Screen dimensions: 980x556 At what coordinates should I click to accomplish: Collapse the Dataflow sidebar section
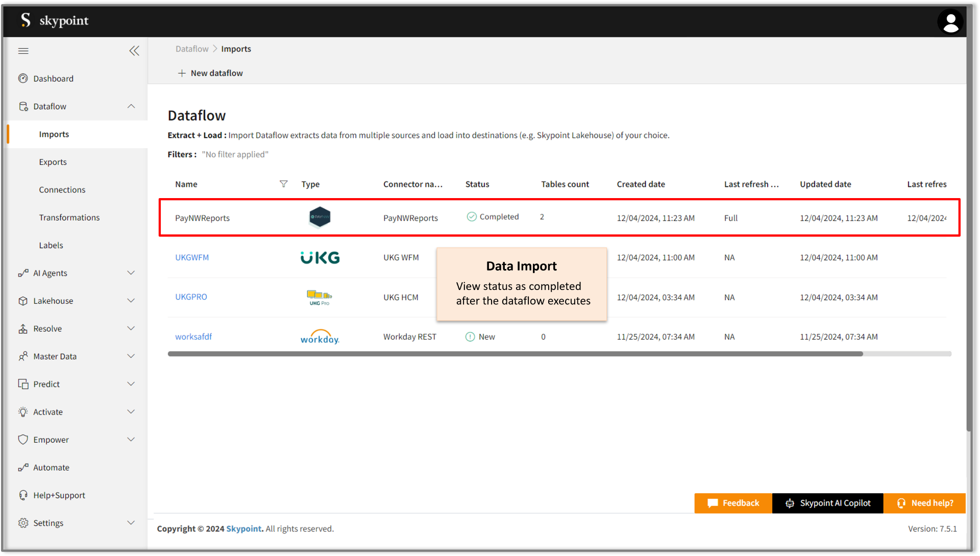131,106
